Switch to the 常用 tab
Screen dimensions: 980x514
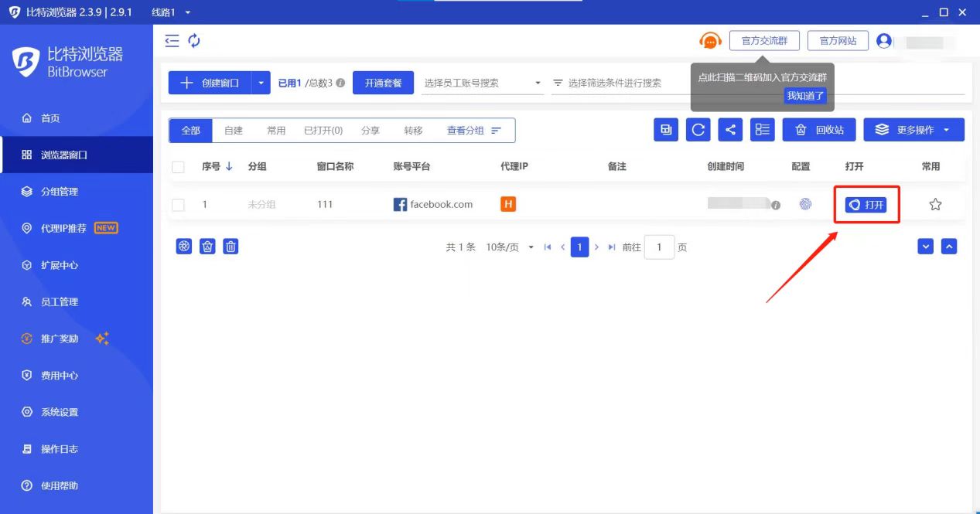pos(276,131)
